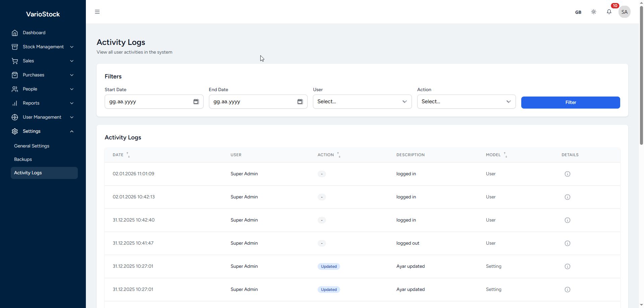Screen dimensions: 644x308
Task: Expand the Stock Management menu
Action: 43,47
